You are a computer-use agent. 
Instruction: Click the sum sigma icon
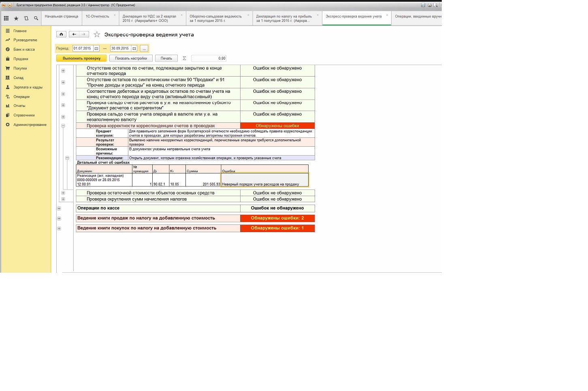[184, 58]
